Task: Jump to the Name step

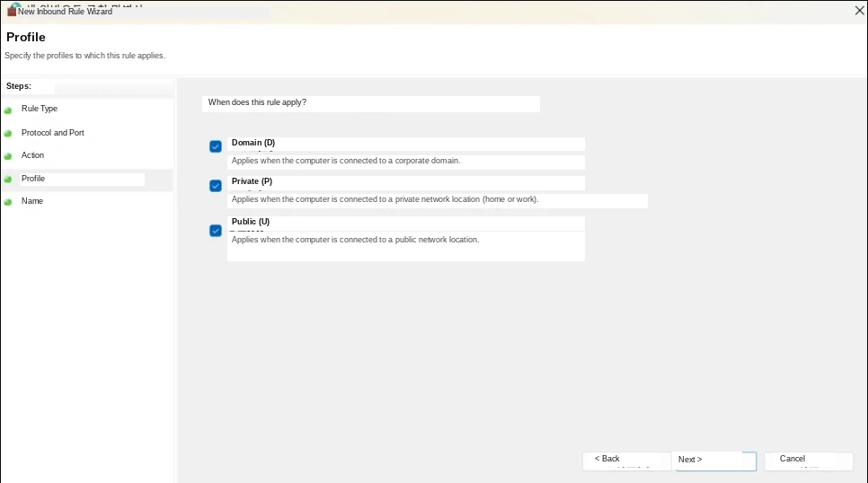Action: 32,201
